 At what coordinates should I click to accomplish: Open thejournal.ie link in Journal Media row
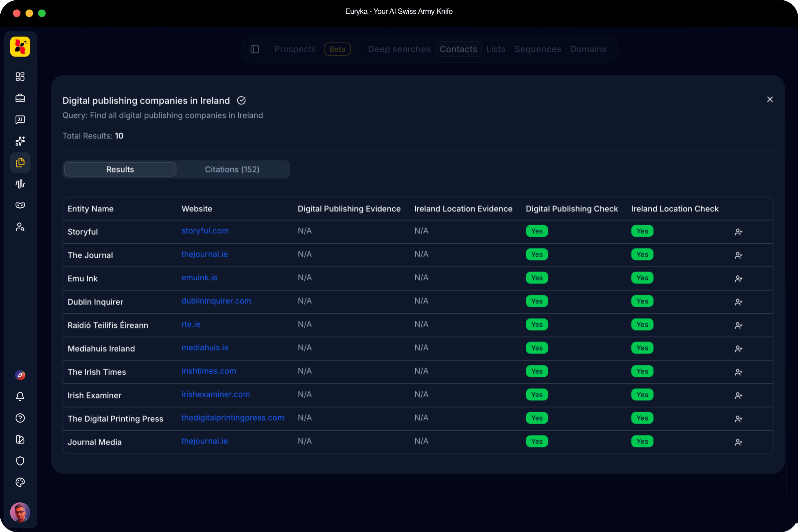(204, 442)
